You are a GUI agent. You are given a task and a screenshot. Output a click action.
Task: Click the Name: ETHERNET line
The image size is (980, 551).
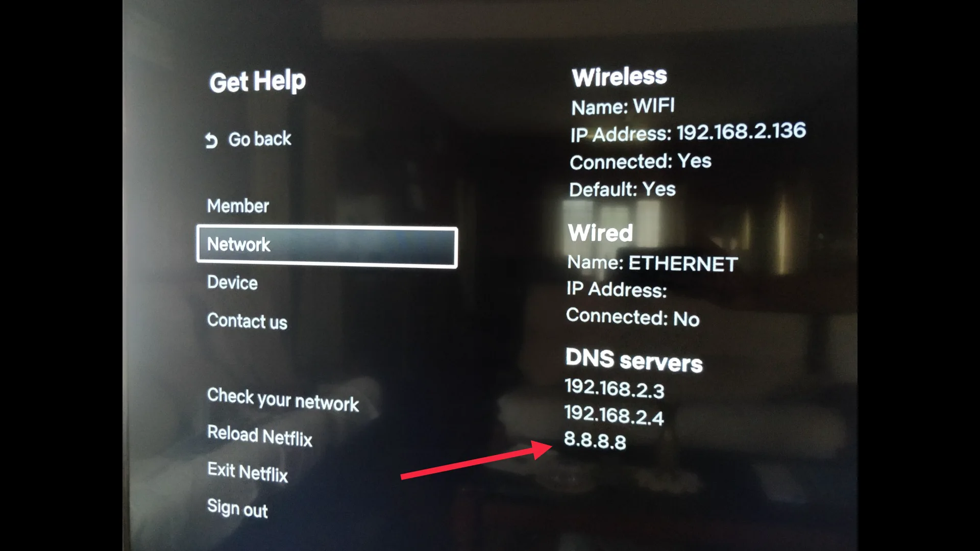652,263
